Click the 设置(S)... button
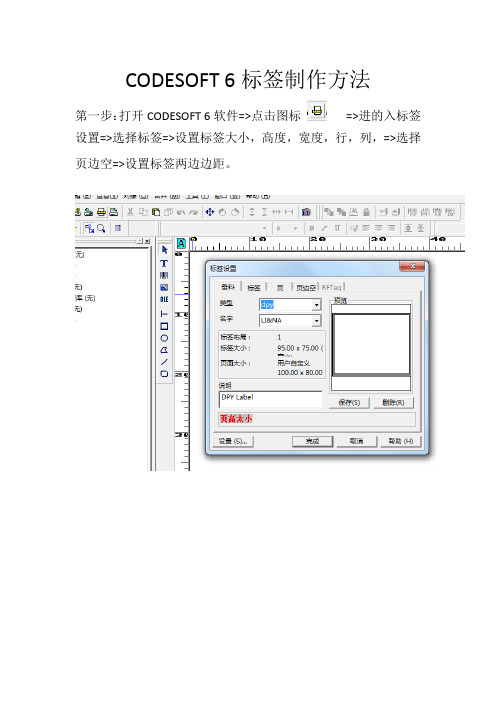 (233, 441)
